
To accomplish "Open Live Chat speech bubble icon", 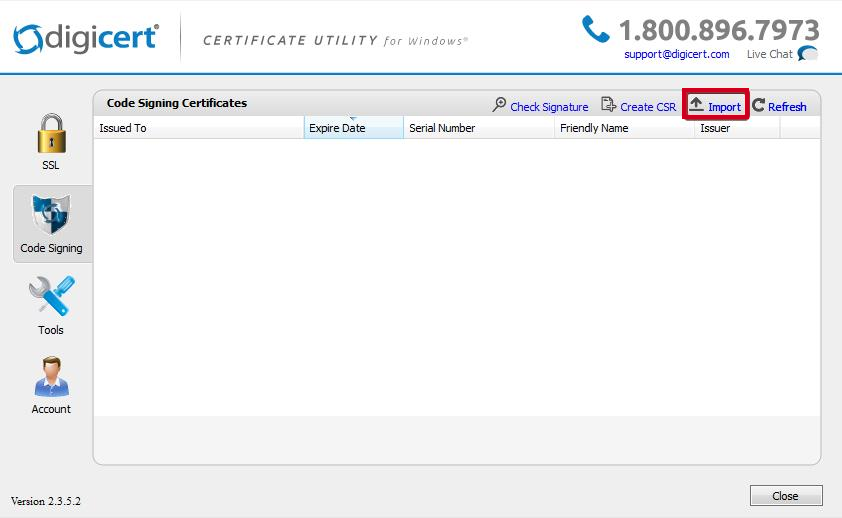I will click(x=808, y=54).
